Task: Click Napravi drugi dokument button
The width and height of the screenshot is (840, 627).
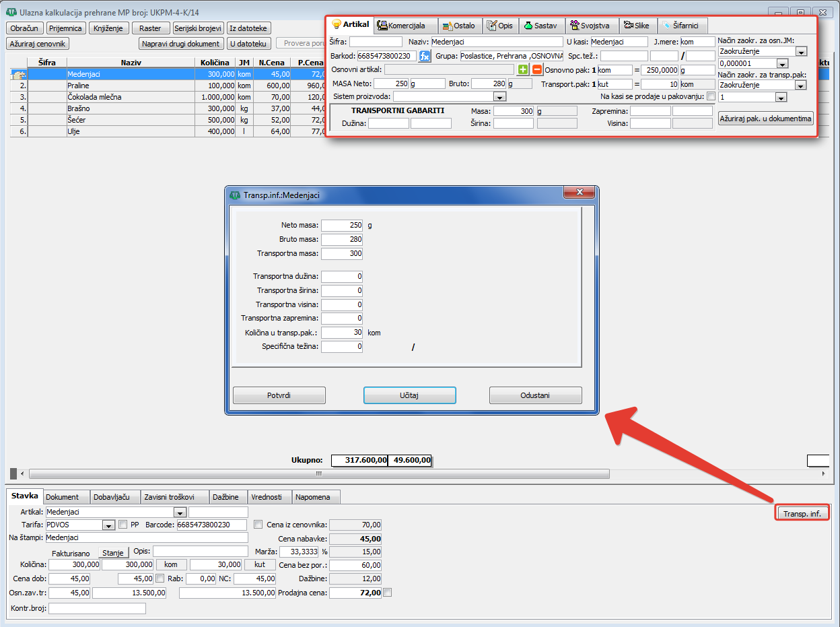Action: (181, 44)
